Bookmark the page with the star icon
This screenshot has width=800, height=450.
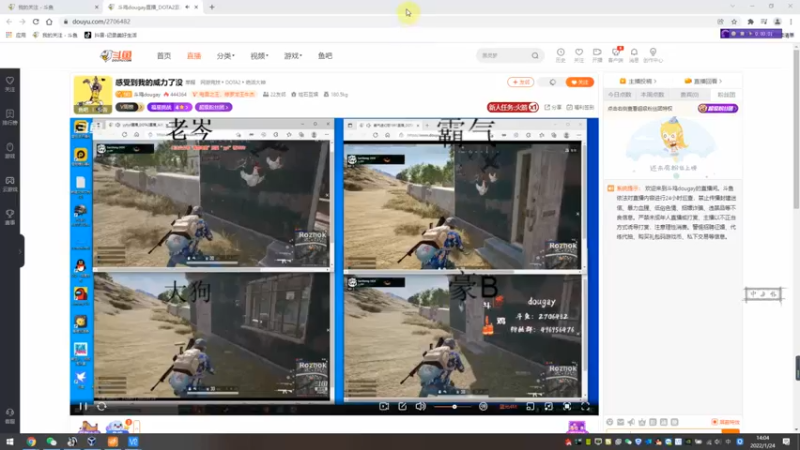pyautogui.click(x=734, y=21)
